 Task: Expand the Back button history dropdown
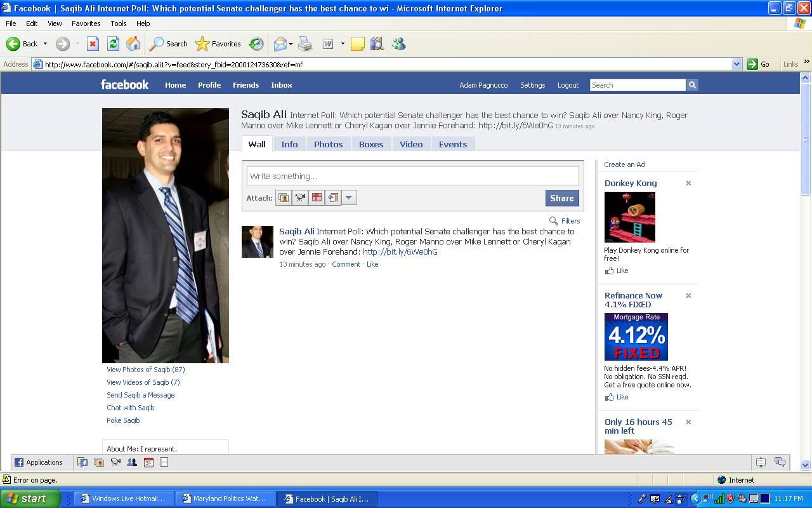(x=45, y=44)
